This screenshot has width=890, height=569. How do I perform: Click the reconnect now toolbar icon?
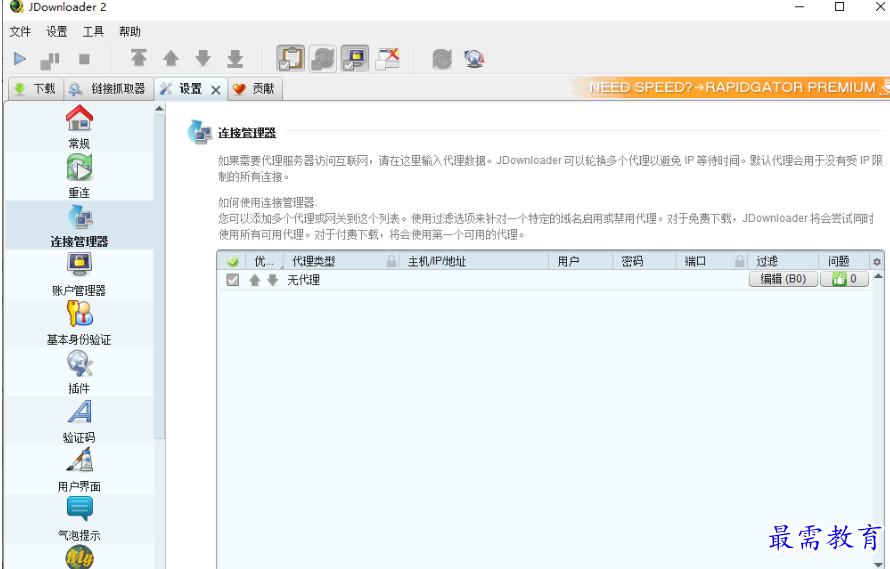(x=442, y=58)
